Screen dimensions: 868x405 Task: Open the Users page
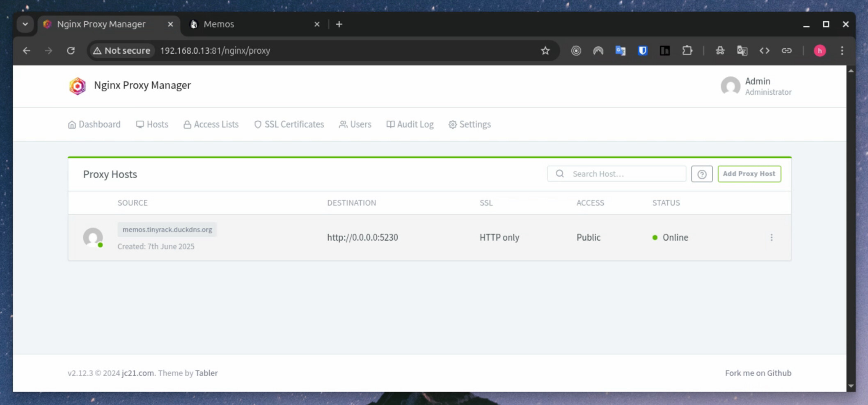click(355, 124)
